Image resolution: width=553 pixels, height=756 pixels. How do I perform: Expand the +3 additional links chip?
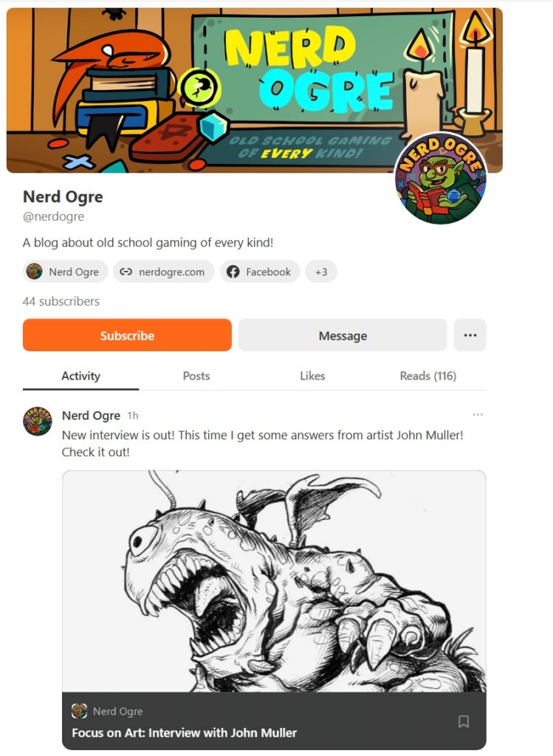click(x=321, y=272)
